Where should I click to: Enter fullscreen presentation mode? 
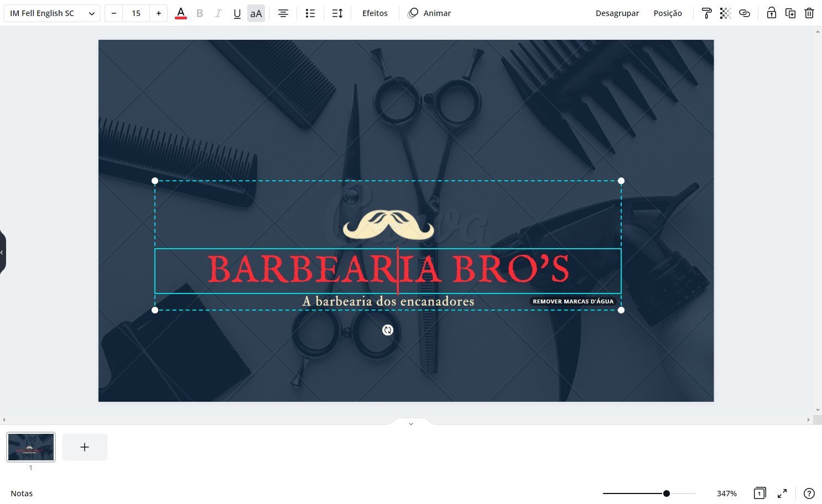point(782,494)
